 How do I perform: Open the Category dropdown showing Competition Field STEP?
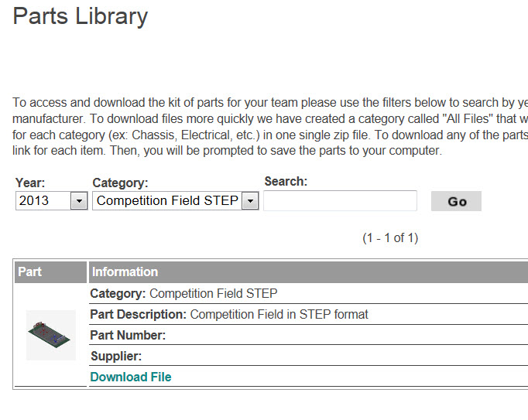(176, 201)
